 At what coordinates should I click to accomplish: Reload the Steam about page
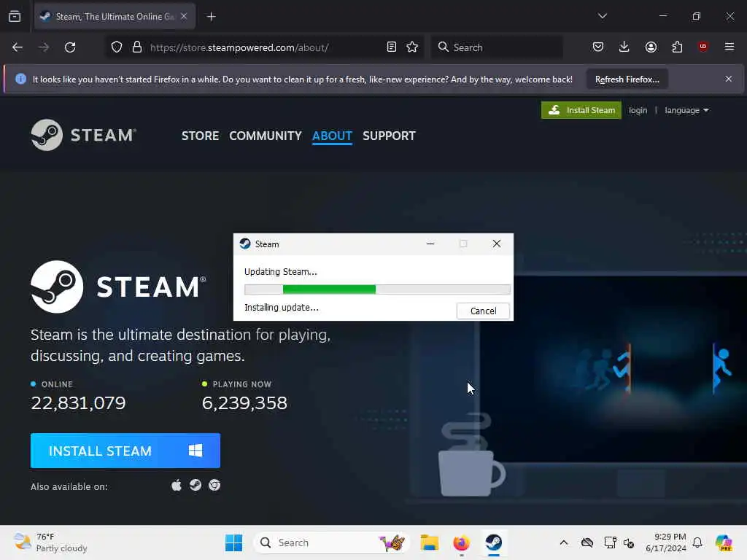point(70,47)
